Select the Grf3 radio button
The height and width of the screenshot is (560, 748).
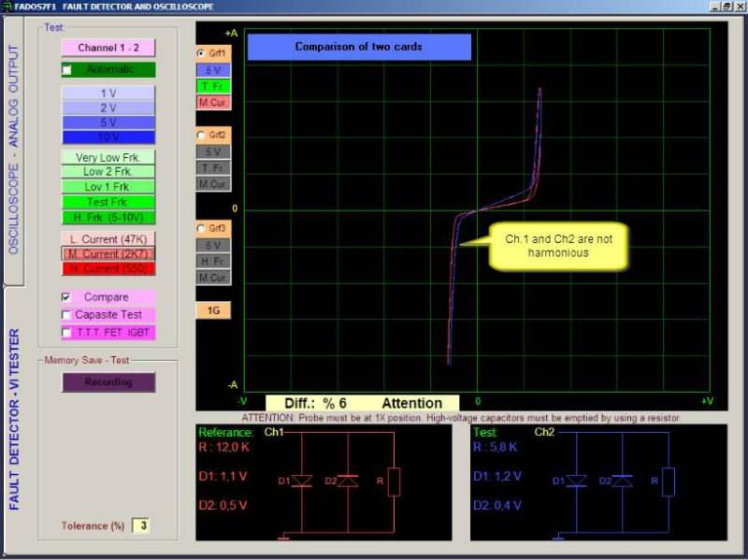click(202, 228)
